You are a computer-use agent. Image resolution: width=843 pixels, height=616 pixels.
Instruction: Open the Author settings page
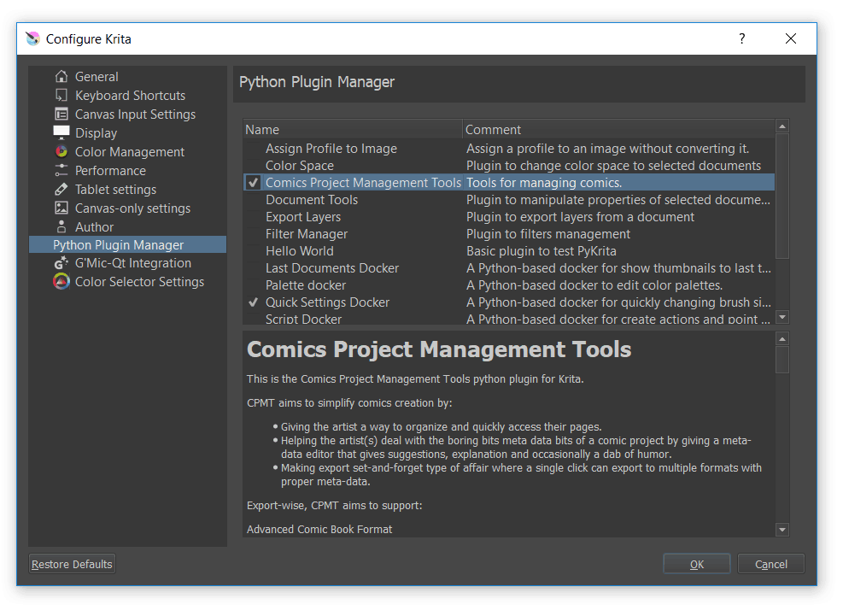94,227
